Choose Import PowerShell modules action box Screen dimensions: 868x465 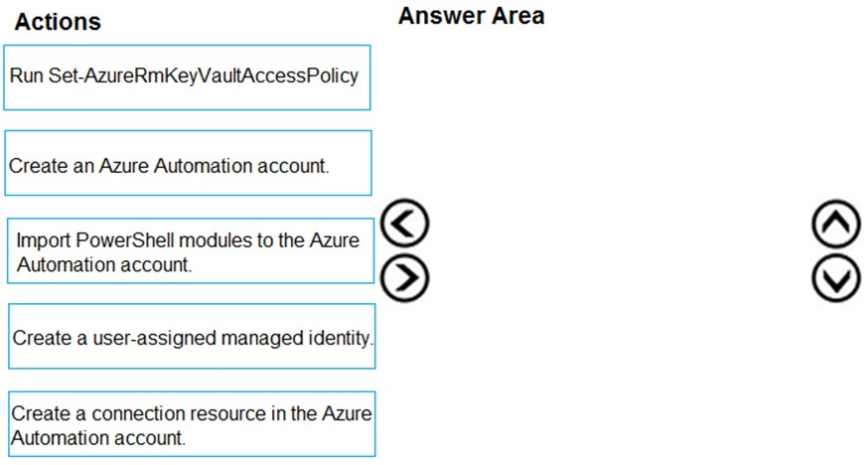(x=191, y=250)
